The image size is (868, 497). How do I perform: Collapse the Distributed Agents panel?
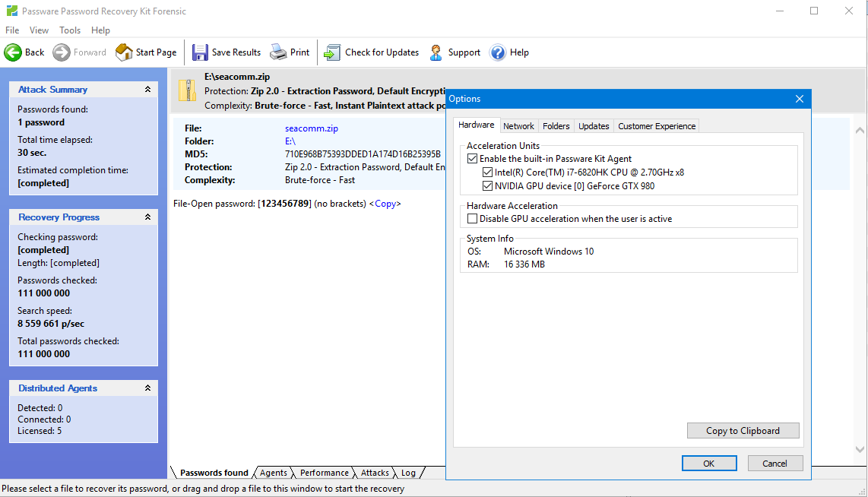coord(147,388)
